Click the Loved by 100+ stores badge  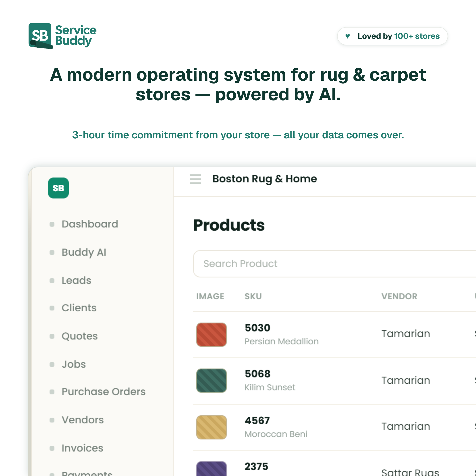pyautogui.click(x=392, y=36)
